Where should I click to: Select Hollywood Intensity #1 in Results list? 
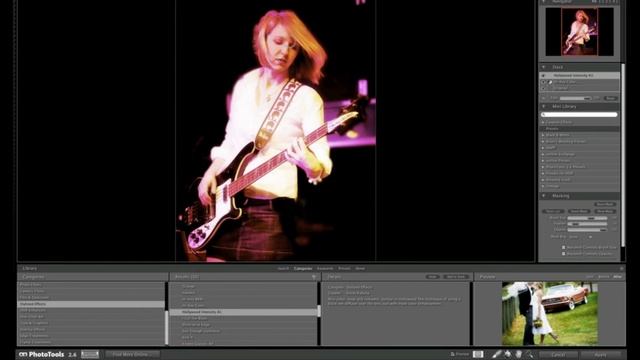tap(244, 312)
